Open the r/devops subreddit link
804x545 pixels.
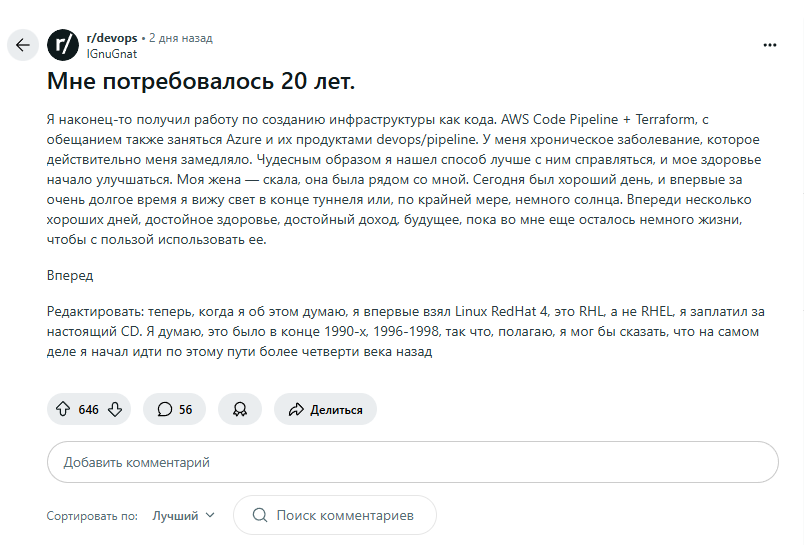click(112, 38)
